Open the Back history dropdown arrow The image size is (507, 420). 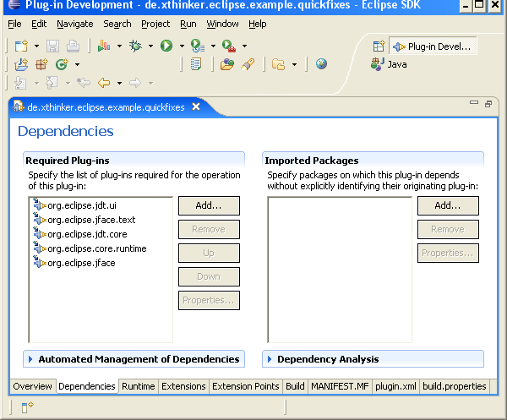click(119, 83)
